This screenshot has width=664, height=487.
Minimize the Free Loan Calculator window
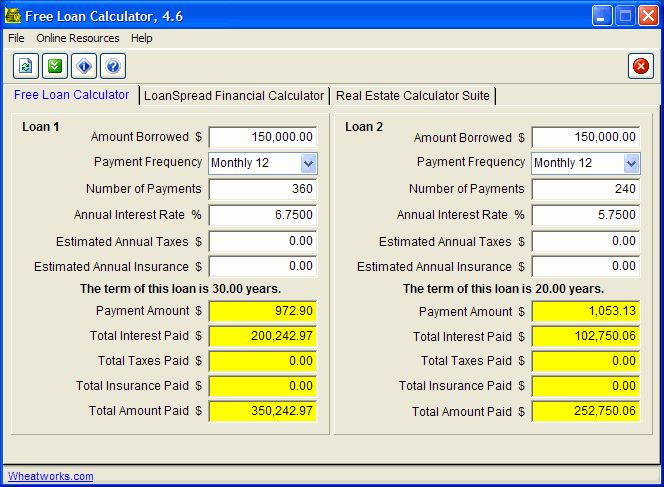pos(601,16)
